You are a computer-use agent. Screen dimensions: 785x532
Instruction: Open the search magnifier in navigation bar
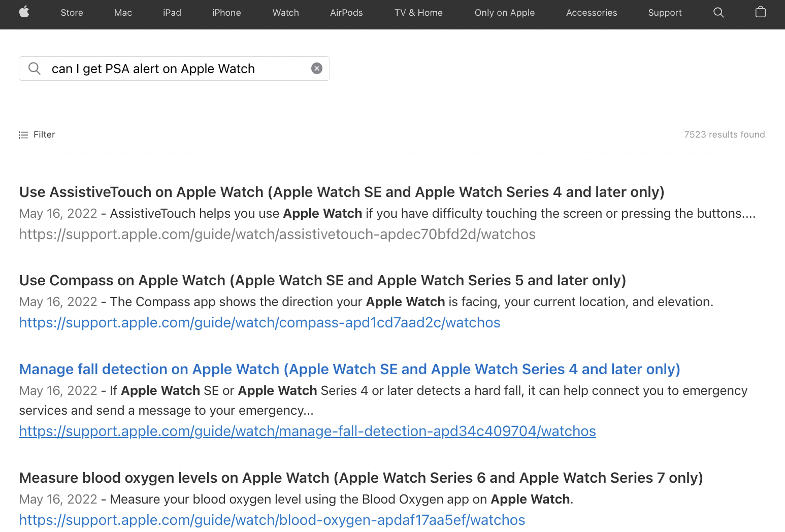click(x=718, y=12)
